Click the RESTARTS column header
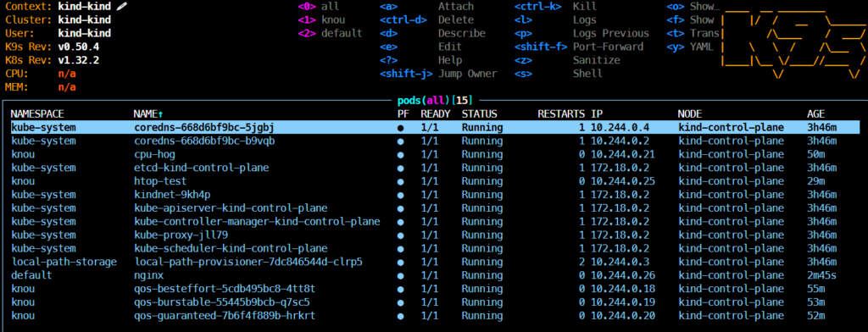868x332 pixels. click(x=561, y=114)
